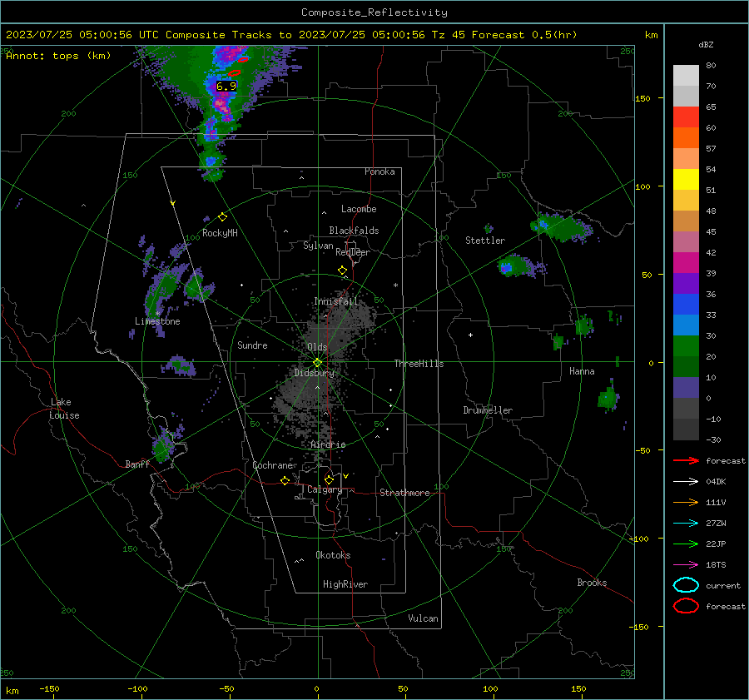Click the green 22JP arrow in the legend
The width and height of the screenshot is (749, 700).
coord(686,544)
